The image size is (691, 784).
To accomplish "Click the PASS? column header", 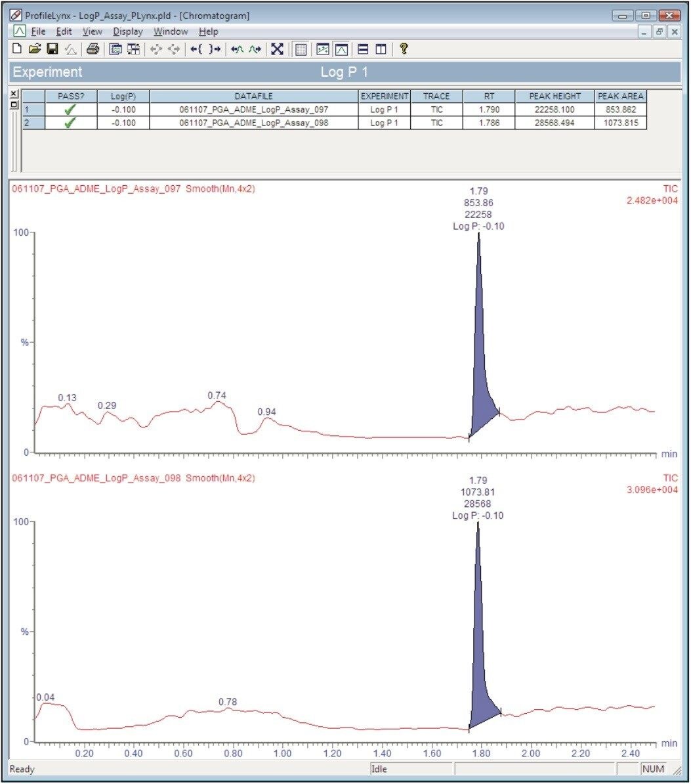I will click(x=71, y=96).
